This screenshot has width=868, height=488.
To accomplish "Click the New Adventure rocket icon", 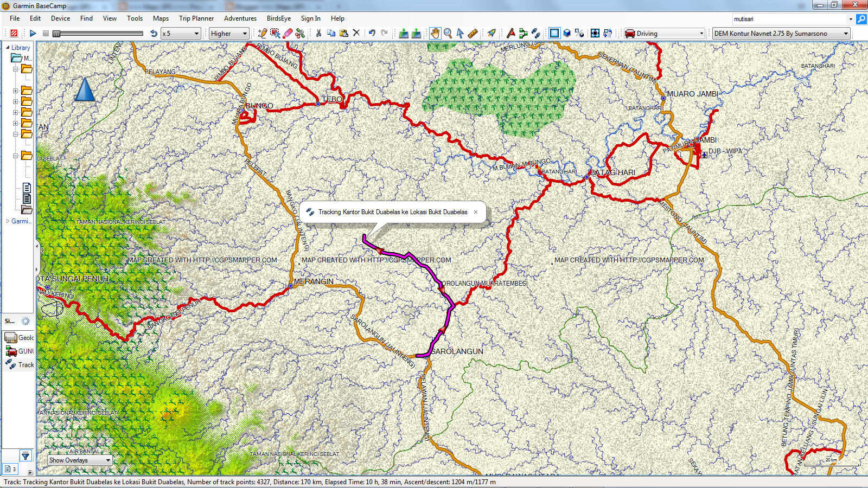I will point(492,33).
